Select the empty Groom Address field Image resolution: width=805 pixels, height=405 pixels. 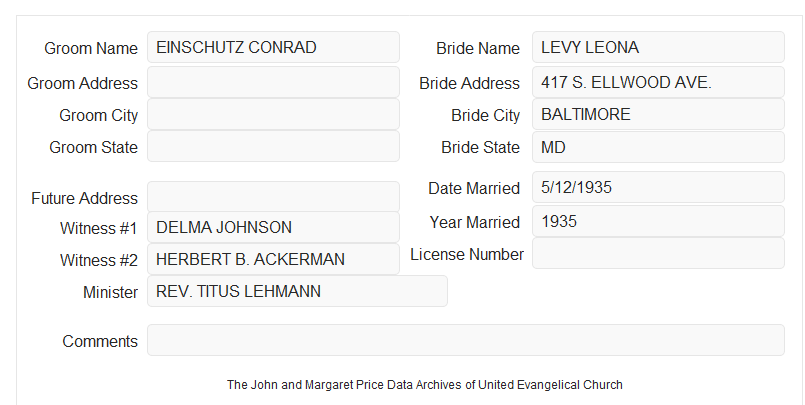click(273, 82)
